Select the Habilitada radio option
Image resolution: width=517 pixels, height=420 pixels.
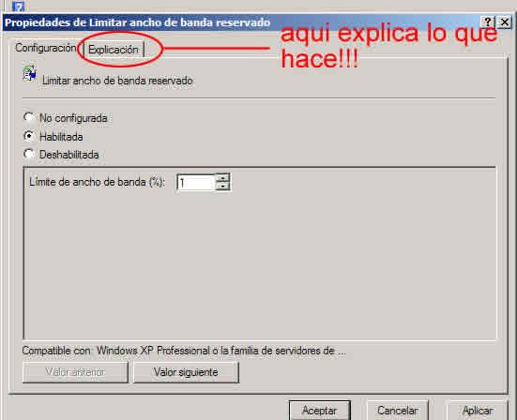(x=29, y=136)
